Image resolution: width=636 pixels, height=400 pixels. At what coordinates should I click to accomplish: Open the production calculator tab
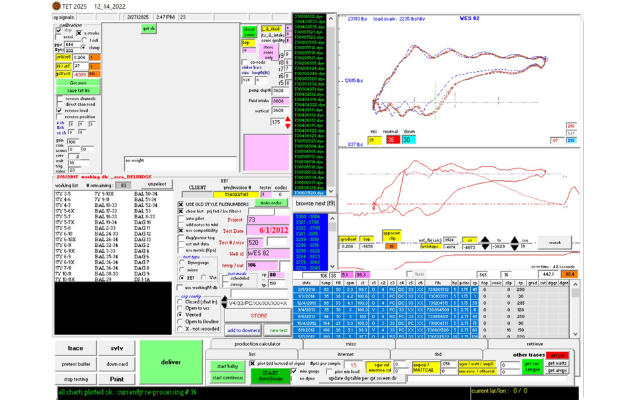[x=257, y=344]
